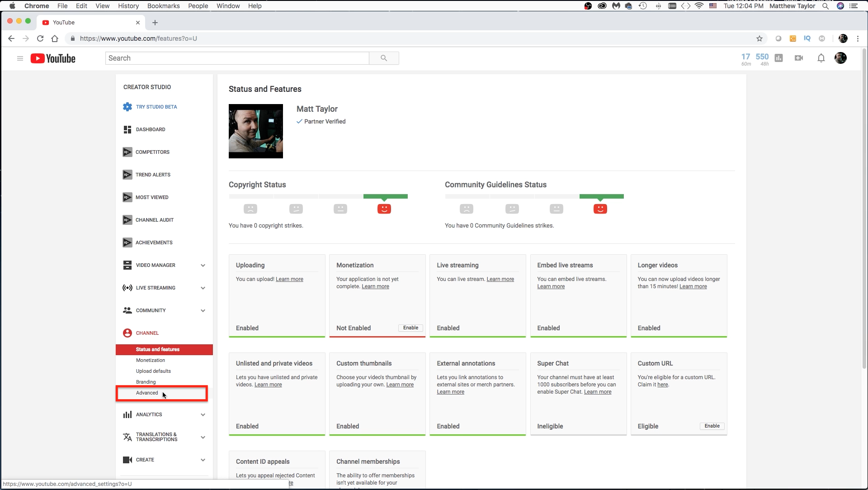Click the red smiley Community Guidelines indicator
Viewport: 868px width, 490px height.
click(x=600, y=209)
